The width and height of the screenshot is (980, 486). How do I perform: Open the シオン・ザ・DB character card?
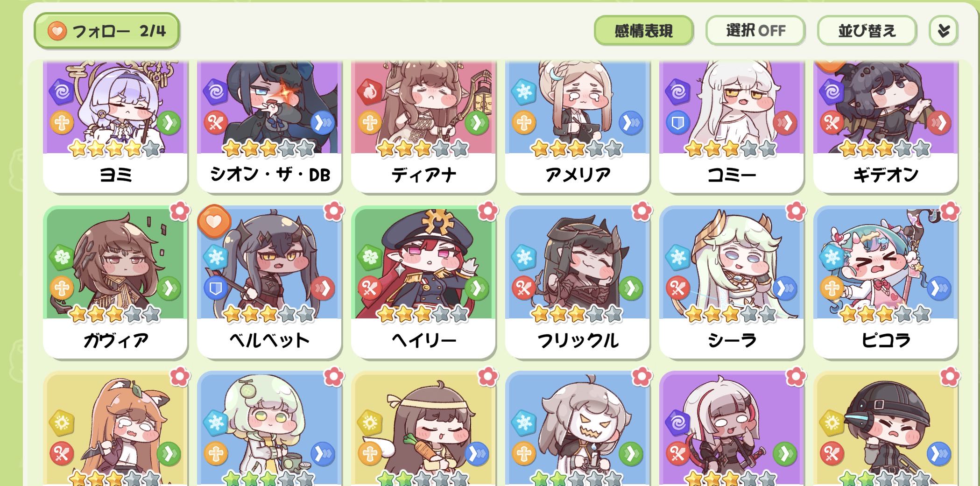coord(269,126)
